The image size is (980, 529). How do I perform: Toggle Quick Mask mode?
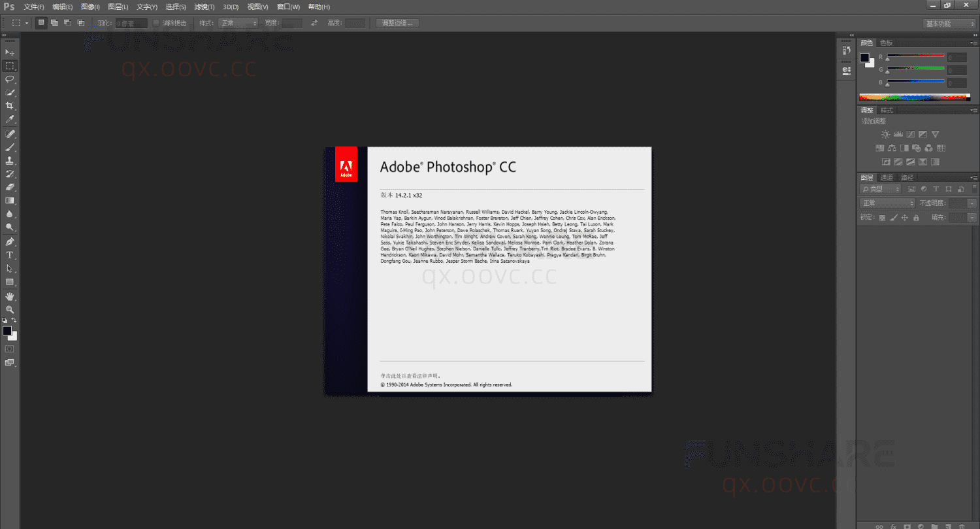pos(10,349)
